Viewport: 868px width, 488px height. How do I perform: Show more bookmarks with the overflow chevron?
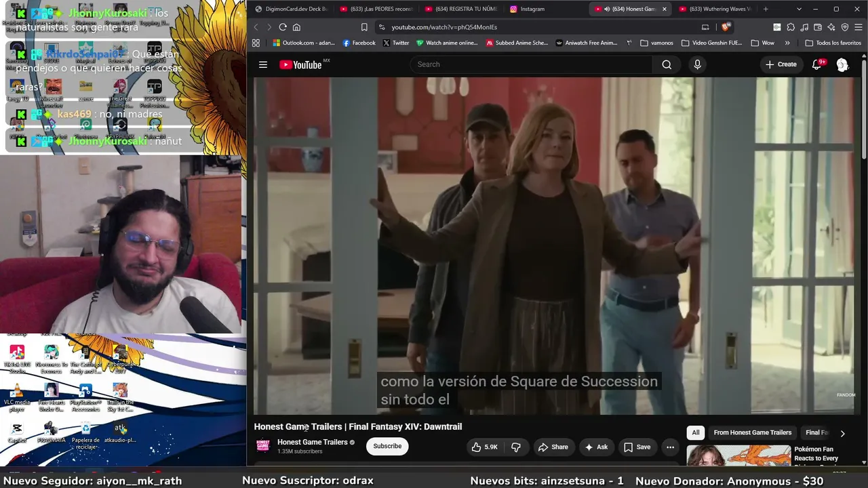787,43
